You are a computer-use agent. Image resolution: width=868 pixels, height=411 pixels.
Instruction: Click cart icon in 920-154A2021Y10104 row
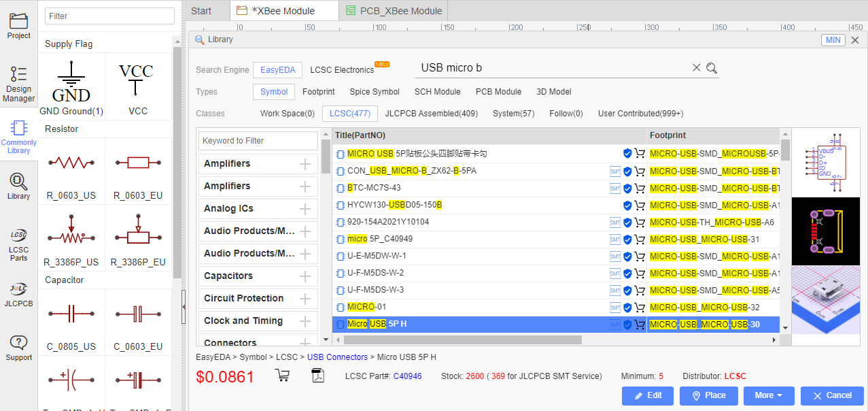point(640,223)
